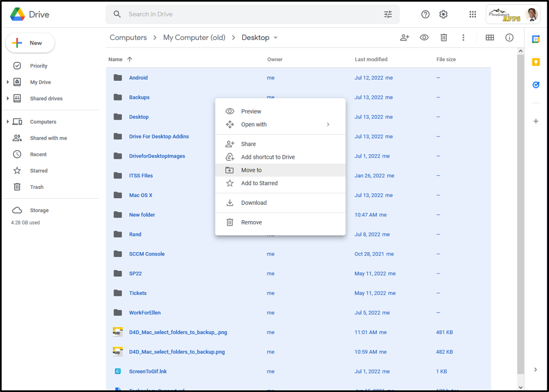
Task: Open the Android folder link
Action: (x=138, y=78)
